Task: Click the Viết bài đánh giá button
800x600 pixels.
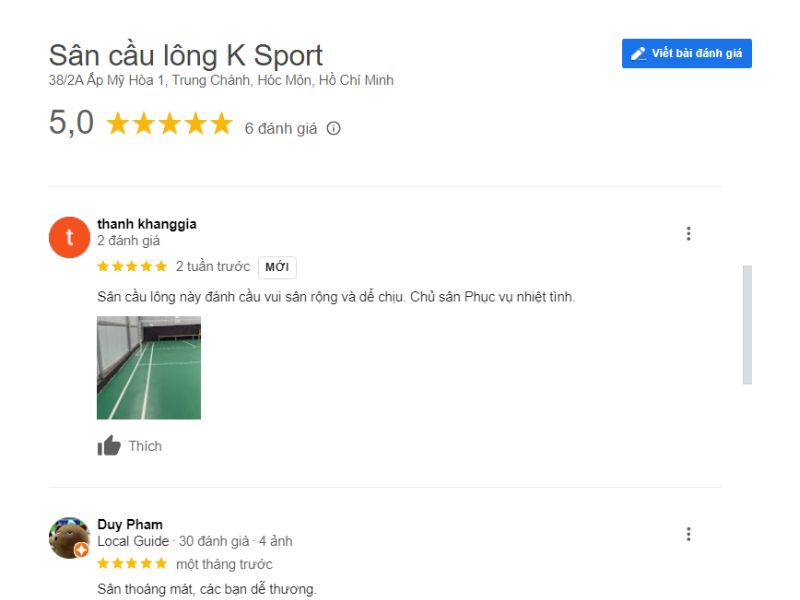Action: pyautogui.click(x=686, y=53)
